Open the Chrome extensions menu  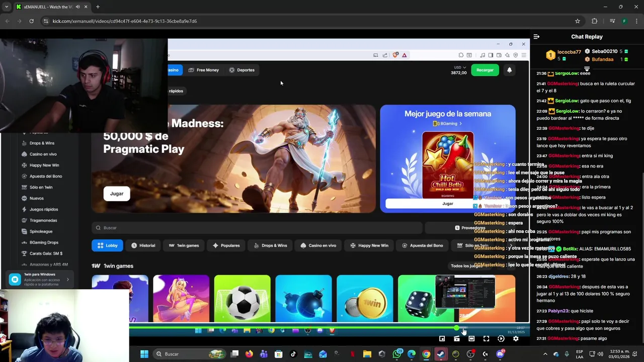(x=595, y=21)
